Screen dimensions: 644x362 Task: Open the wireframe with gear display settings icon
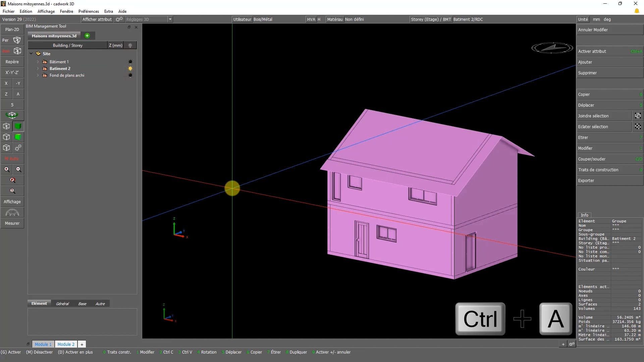click(x=18, y=147)
